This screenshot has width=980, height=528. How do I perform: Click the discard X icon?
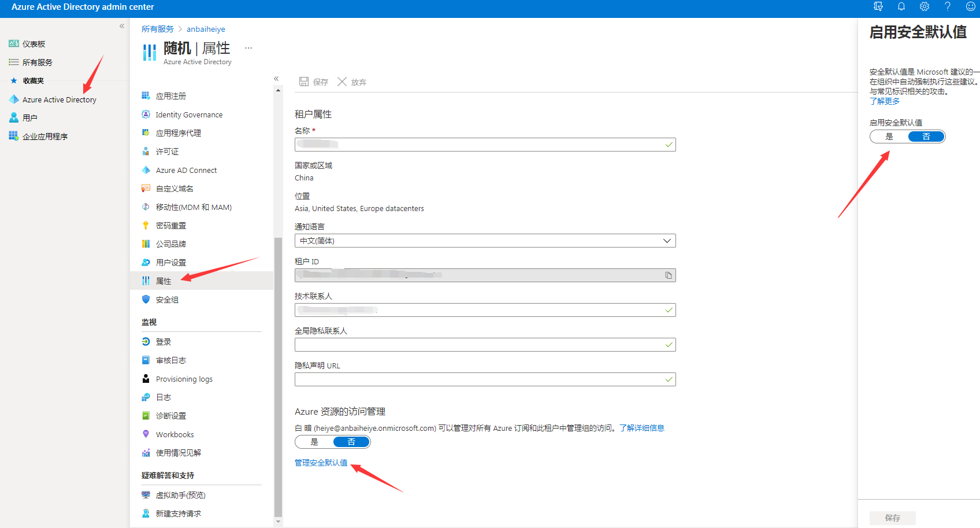tap(342, 82)
